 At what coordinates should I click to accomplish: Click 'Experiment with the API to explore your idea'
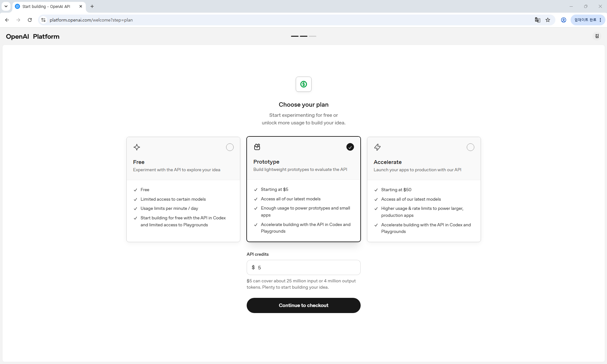[177, 170]
